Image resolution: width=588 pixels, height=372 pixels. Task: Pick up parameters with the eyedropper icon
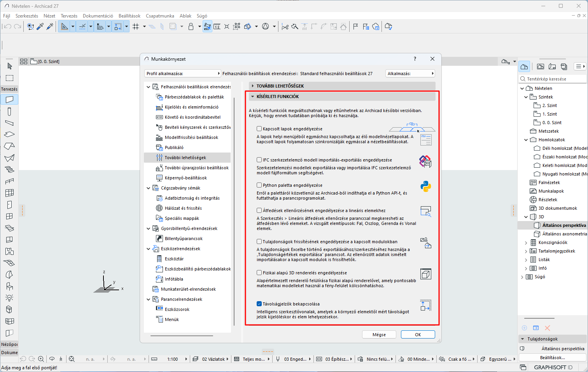click(40, 26)
